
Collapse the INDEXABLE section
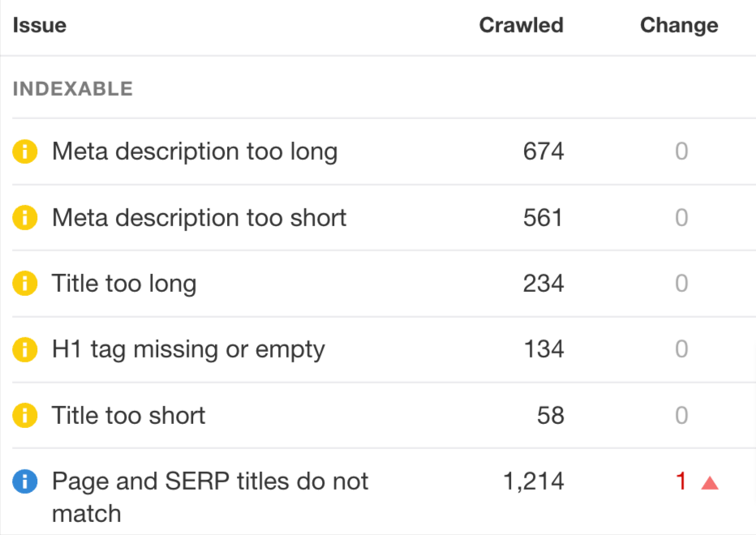[x=73, y=88]
